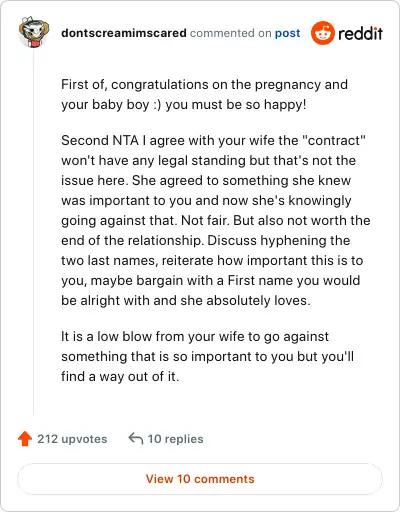Image resolution: width=400 pixels, height=512 pixels.
Task: Click the orange upvote arrow icon
Action: pos(25,439)
